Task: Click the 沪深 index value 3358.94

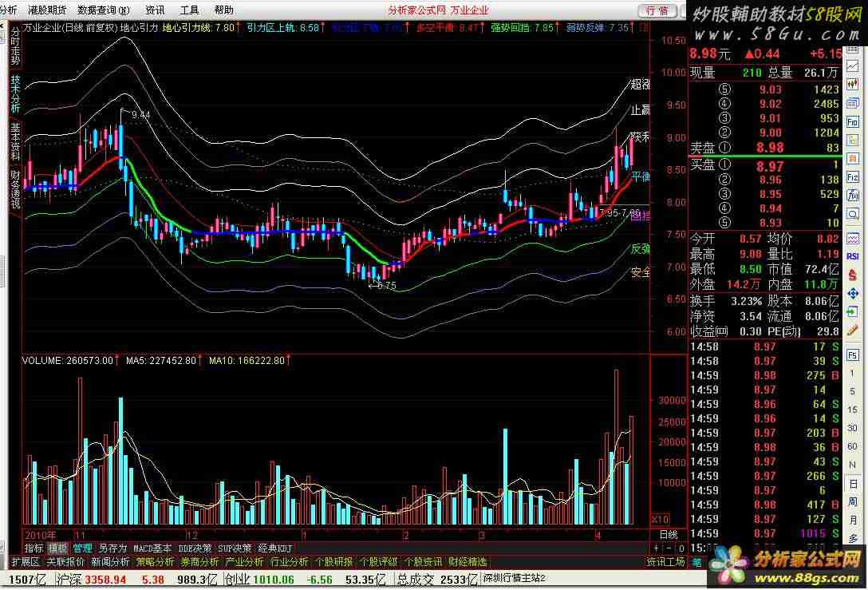Action: tap(105, 580)
